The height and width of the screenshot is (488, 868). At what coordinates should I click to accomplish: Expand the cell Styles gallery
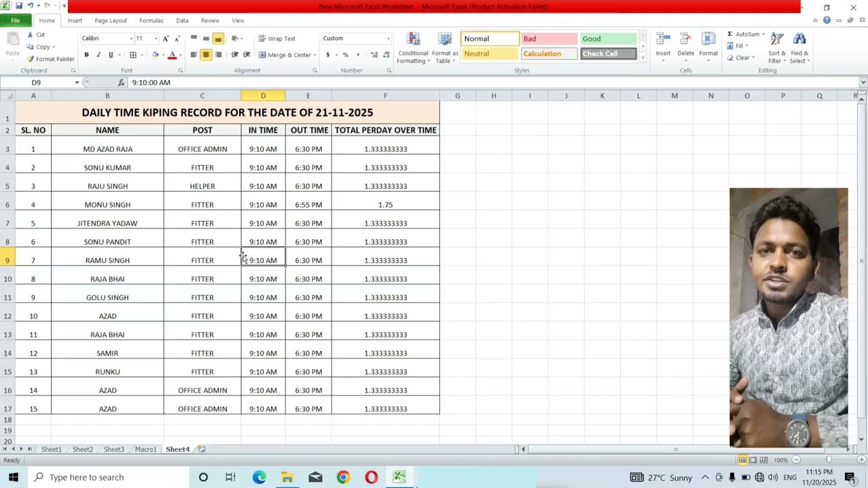point(643,58)
